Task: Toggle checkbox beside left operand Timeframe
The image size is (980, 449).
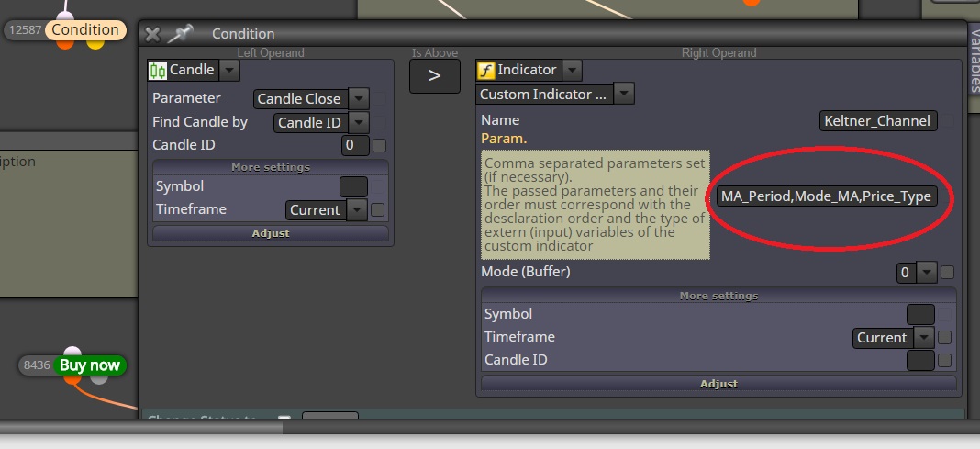Action: click(377, 210)
